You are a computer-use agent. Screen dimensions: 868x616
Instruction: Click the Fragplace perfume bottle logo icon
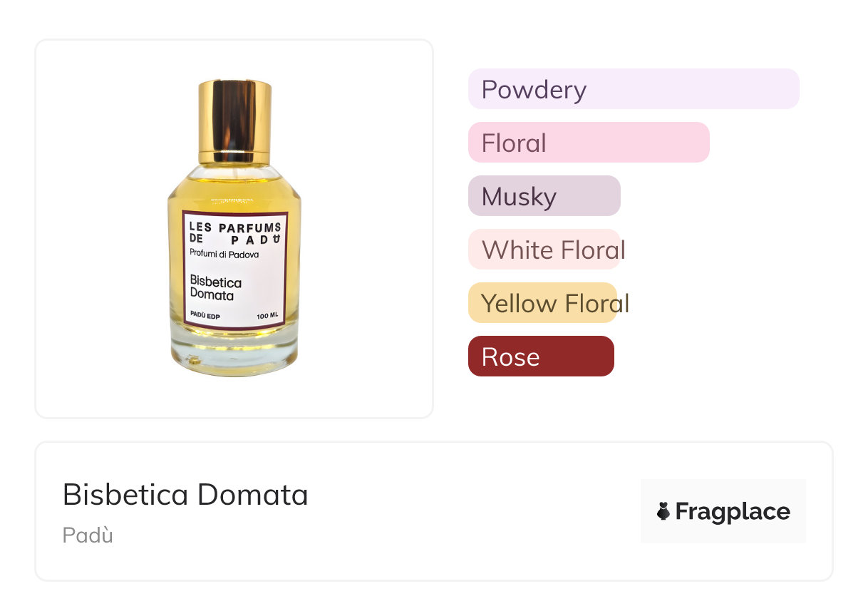[663, 511]
